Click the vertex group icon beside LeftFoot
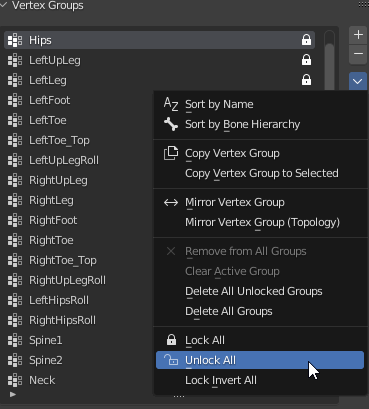This screenshot has width=369, height=409. tap(15, 100)
